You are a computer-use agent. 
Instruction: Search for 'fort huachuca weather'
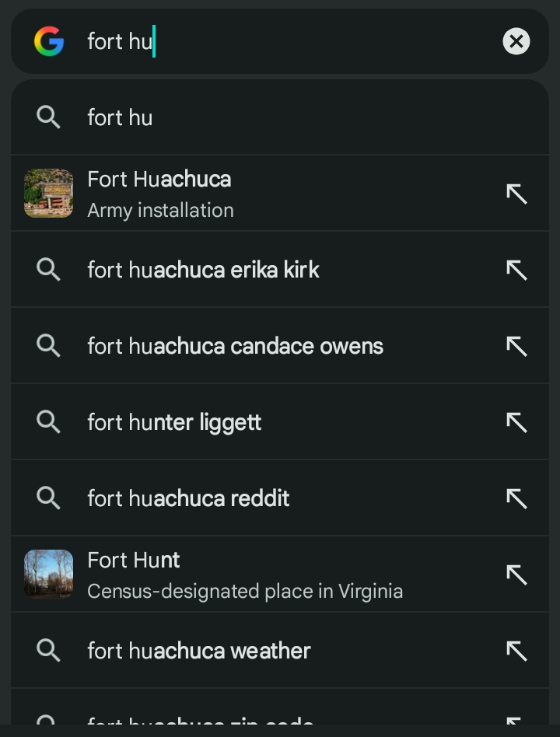point(199,651)
